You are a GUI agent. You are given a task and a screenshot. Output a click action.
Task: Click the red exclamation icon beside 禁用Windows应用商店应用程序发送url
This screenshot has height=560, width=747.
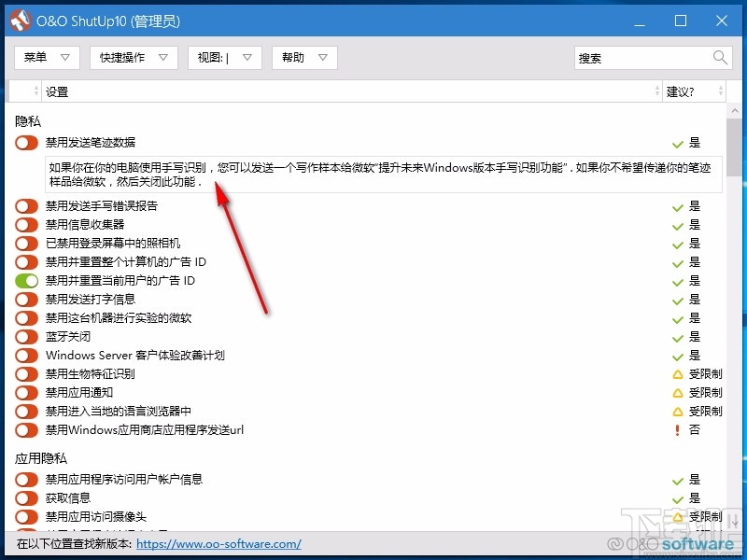(x=678, y=430)
